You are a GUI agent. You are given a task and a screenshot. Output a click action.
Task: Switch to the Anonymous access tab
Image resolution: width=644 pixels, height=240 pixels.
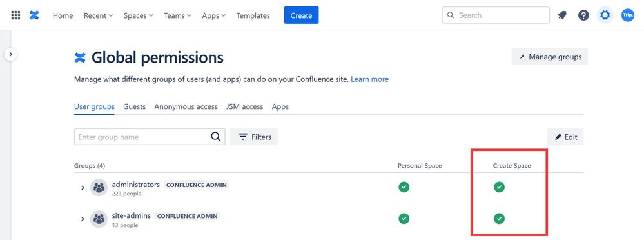click(x=186, y=106)
